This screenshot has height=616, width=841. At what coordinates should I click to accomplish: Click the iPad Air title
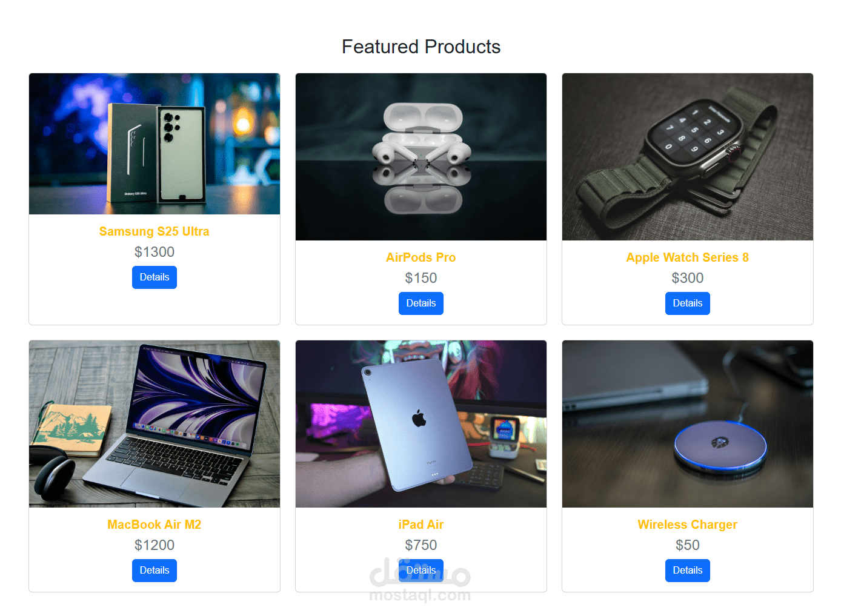click(421, 525)
